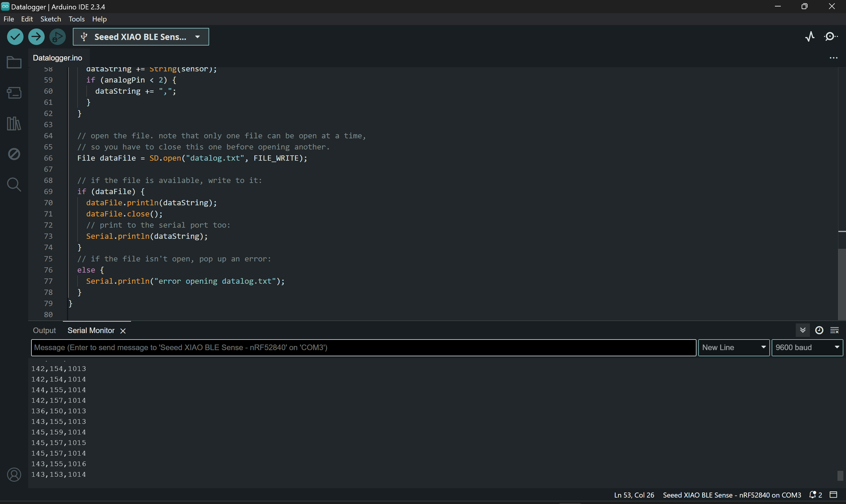The height and width of the screenshot is (504, 846).
Task: Open the New Line line-ending dropdown
Action: click(x=734, y=347)
